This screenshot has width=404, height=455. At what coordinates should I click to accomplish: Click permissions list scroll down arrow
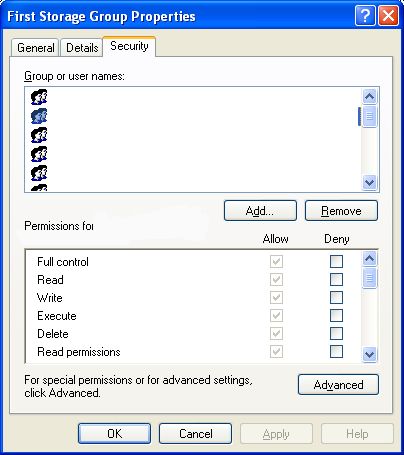click(x=369, y=354)
